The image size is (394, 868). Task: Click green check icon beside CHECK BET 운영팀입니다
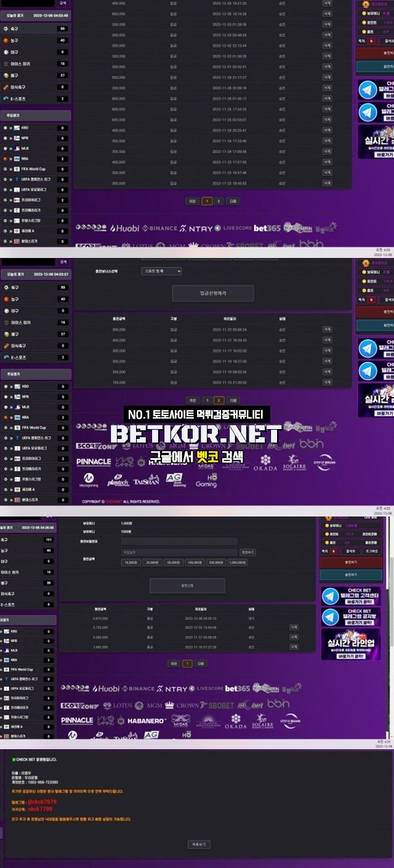tap(14, 759)
